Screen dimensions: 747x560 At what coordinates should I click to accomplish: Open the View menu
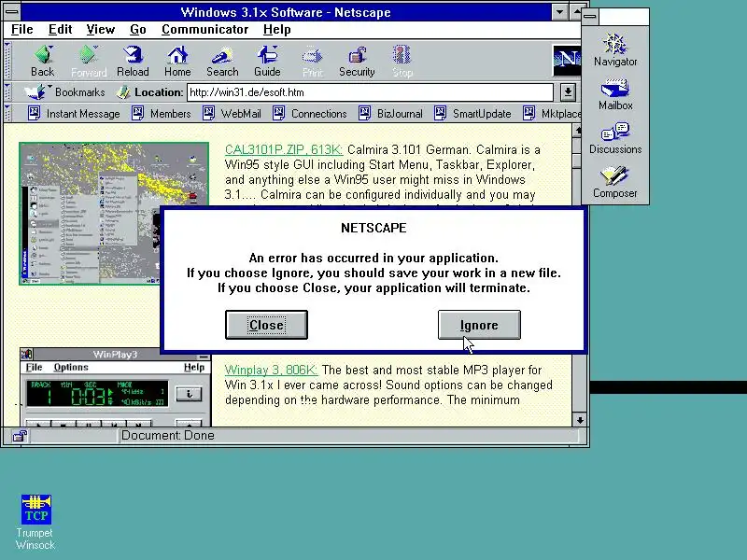click(x=101, y=30)
